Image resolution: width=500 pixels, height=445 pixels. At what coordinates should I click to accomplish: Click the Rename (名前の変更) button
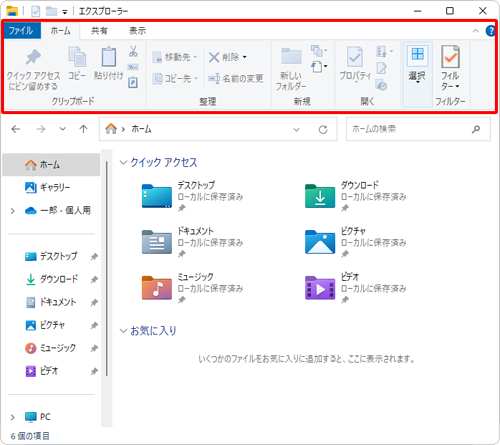(236, 79)
